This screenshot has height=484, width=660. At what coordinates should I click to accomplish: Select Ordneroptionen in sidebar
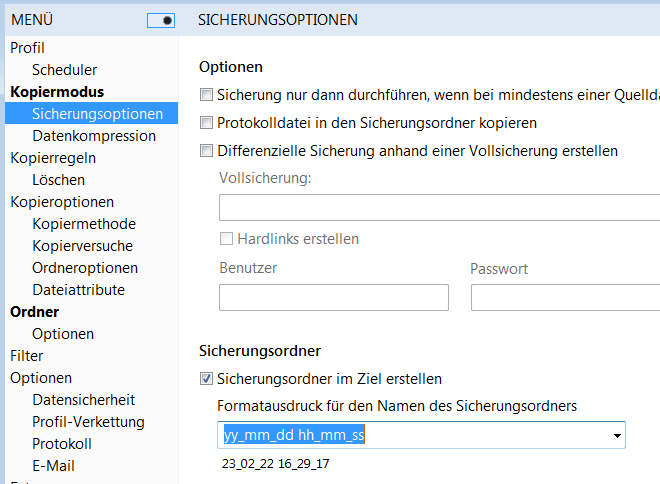(85, 268)
